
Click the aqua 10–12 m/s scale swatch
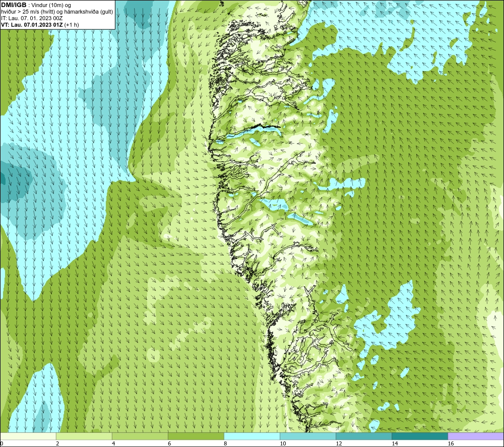pos(307,436)
